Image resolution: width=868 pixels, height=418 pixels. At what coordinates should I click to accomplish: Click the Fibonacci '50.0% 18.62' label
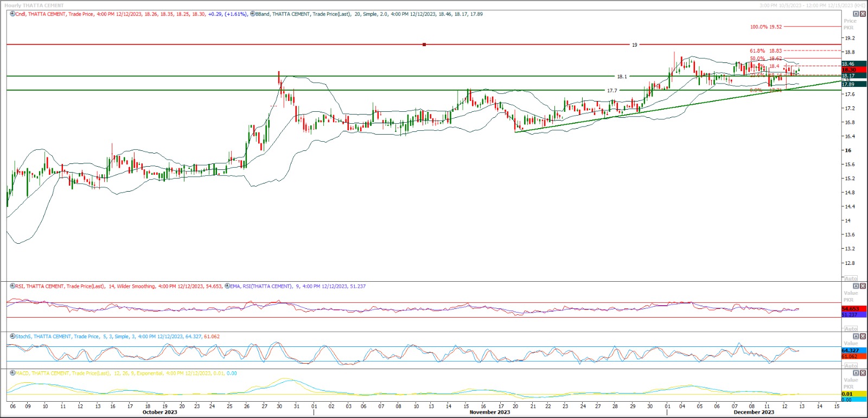(x=766, y=59)
